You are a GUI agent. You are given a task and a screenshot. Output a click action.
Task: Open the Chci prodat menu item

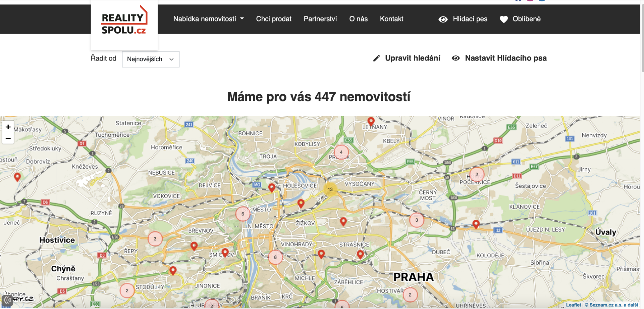(274, 19)
